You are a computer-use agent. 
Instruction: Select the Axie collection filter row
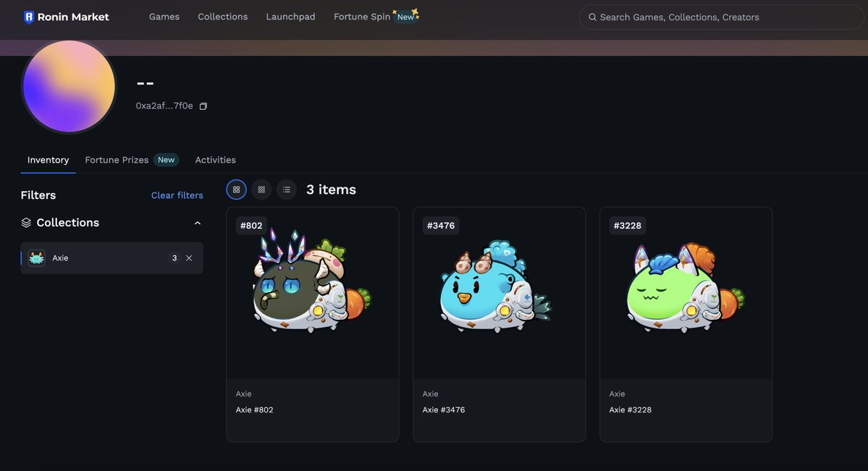click(111, 258)
